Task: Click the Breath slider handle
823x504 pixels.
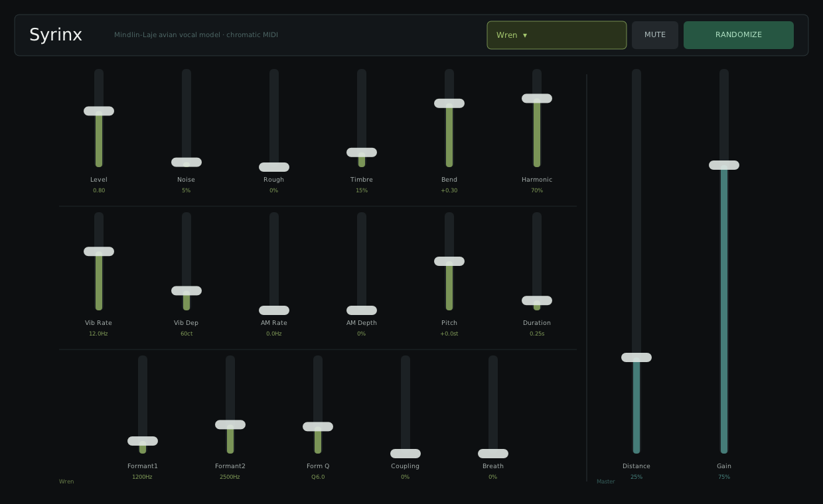Action: point(493,454)
